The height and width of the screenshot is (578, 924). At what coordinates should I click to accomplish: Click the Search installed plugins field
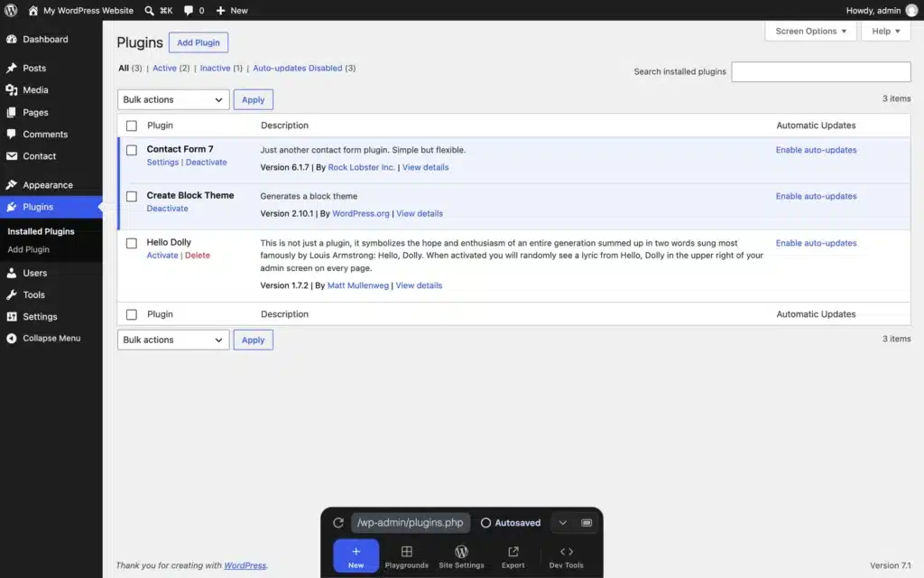click(821, 71)
